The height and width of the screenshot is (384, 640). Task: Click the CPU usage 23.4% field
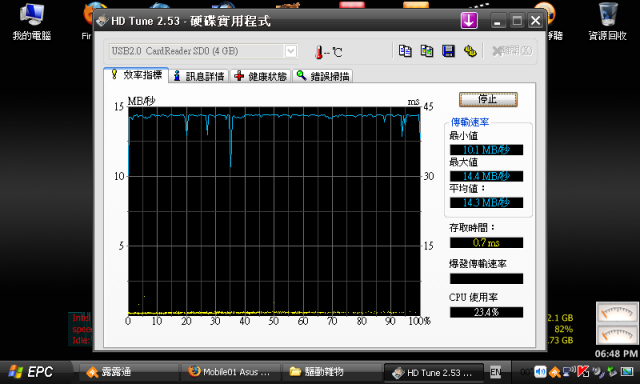click(x=486, y=312)
